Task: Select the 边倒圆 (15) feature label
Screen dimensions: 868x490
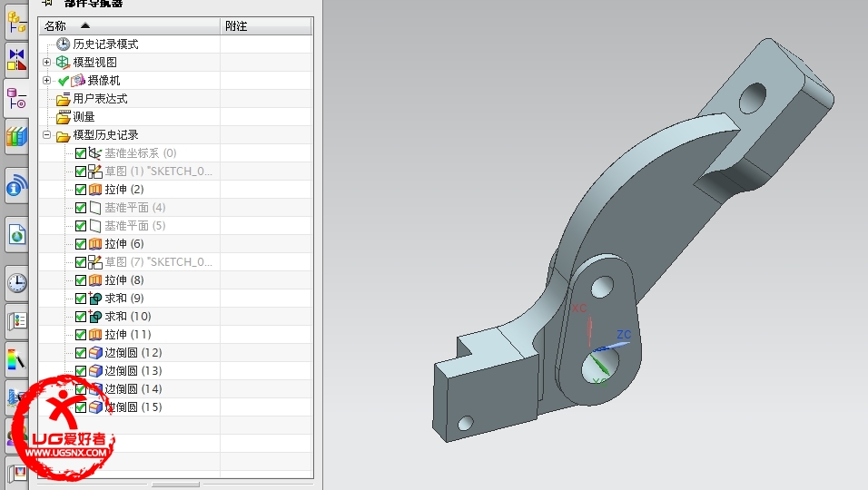Action: click(x=133, y=407)
